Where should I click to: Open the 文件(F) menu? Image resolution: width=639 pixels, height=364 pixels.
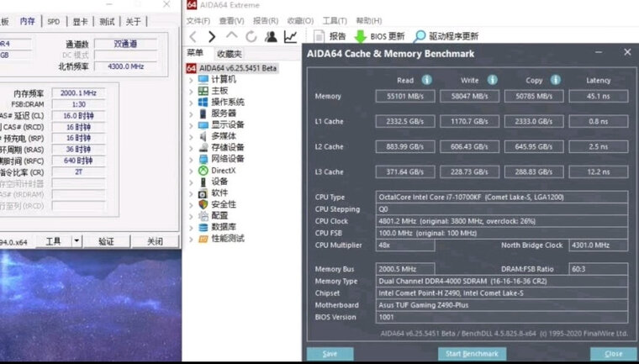point(198,21)
